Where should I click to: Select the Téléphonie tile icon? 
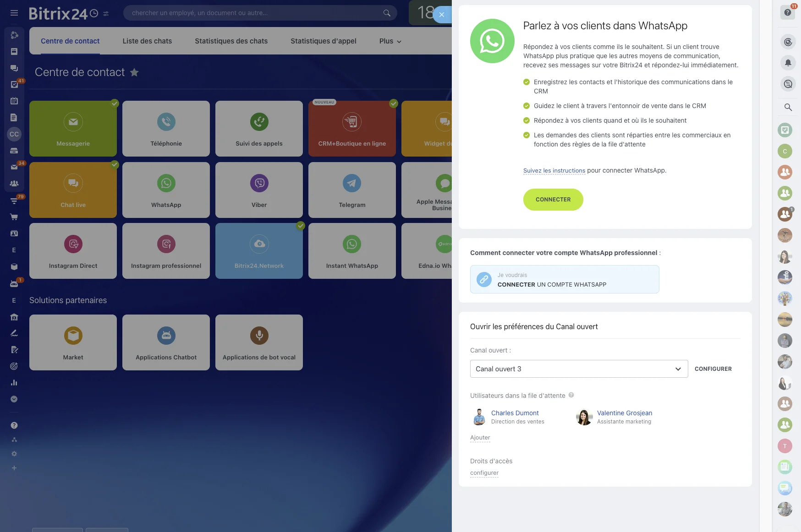tap(166, 122)
